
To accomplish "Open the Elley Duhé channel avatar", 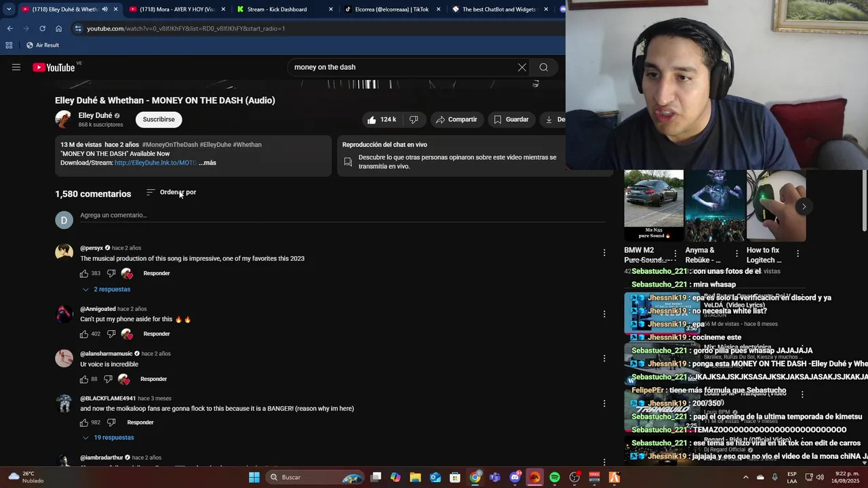I will 64,119.
